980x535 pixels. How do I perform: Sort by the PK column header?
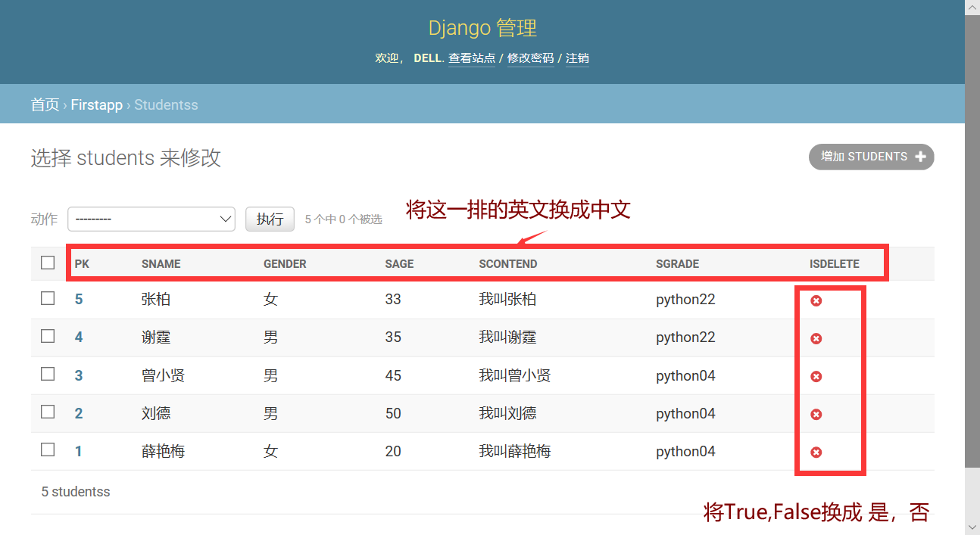tap(82, 264)
